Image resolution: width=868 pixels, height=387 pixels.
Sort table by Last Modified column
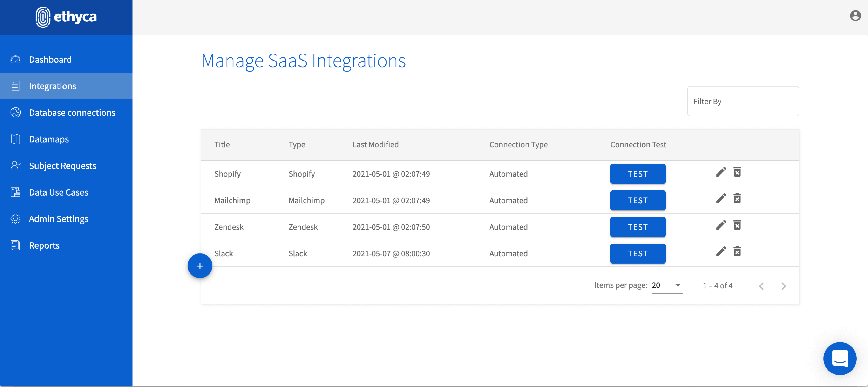click(375, 145)
